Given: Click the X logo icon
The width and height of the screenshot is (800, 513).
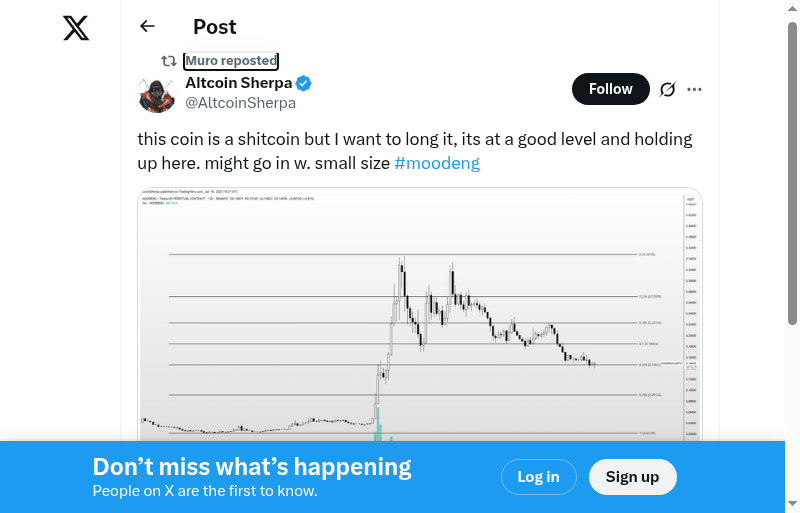Looking at the screenshot, I should click(x=76, y=28).
